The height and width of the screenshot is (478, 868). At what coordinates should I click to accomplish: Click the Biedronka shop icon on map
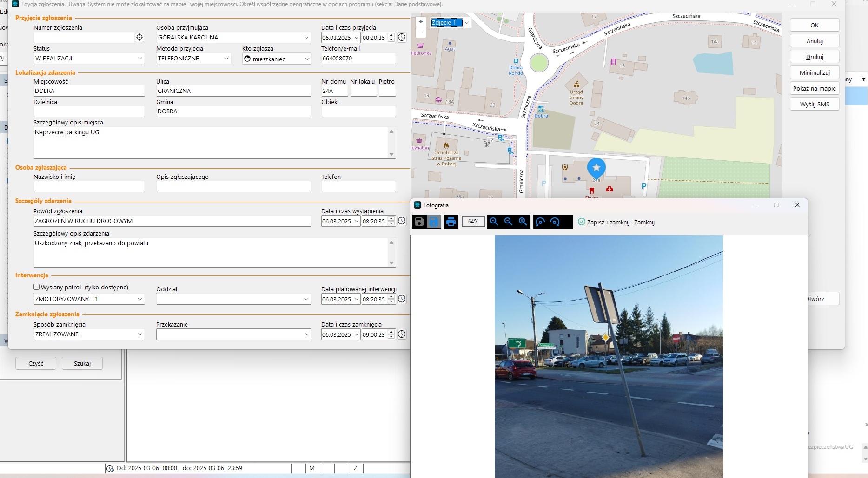click(421, 46)
